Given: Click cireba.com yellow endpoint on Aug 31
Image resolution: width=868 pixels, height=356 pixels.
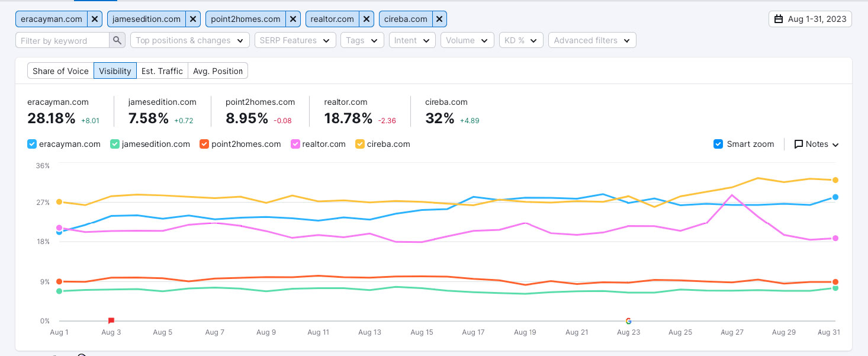Looking at the screenshot, I should 835,180.
